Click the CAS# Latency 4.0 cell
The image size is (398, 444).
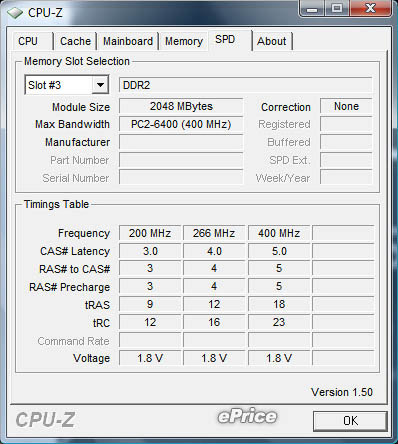(214, 251)
